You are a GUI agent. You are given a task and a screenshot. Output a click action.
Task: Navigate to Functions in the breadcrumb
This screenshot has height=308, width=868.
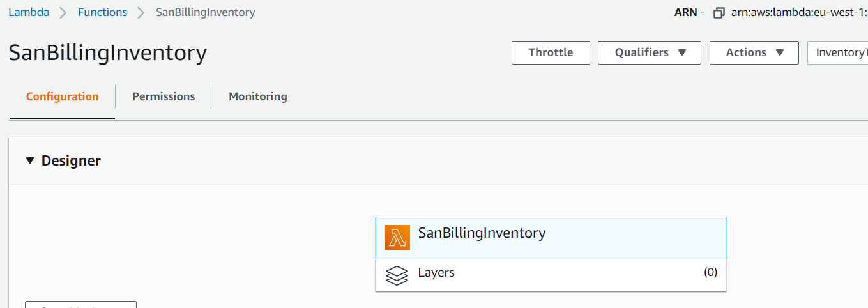[x=102, y=12]
